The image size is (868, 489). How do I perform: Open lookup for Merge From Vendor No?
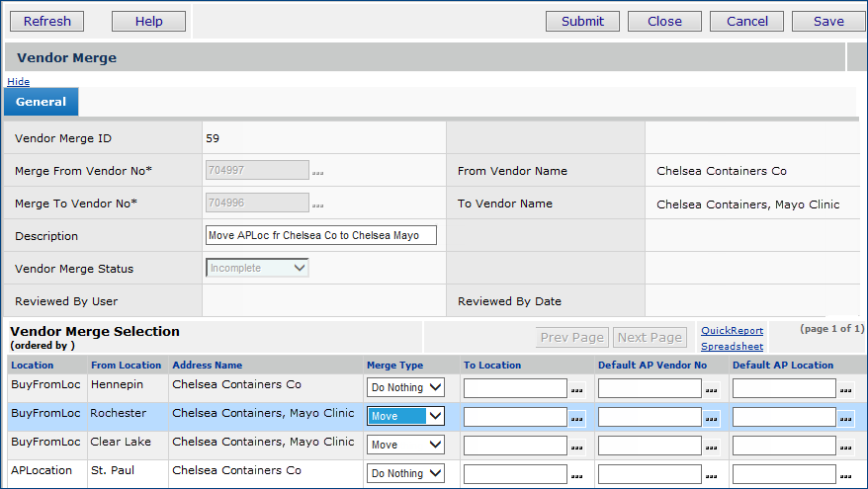(x=317, y=173)
